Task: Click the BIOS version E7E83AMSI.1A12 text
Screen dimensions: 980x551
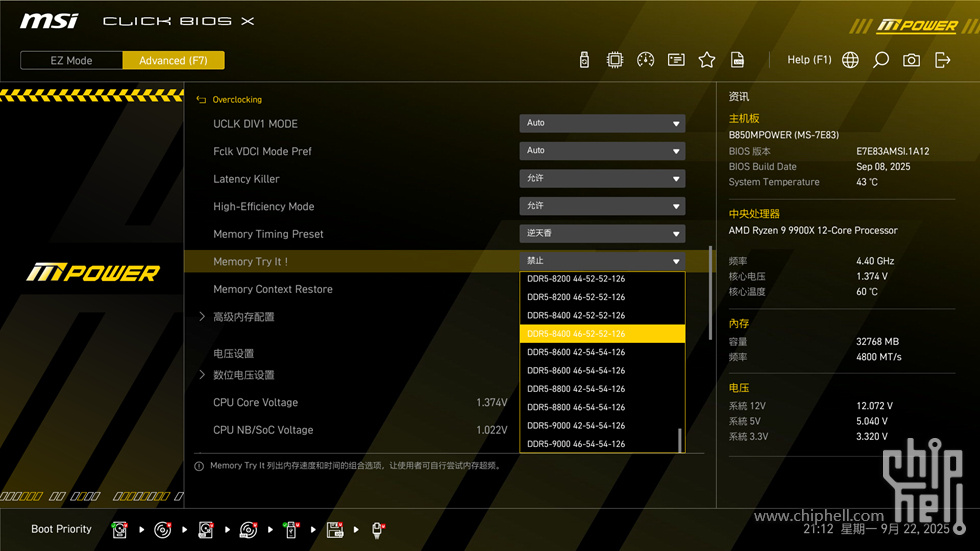Action: click(x=892, y=151)
